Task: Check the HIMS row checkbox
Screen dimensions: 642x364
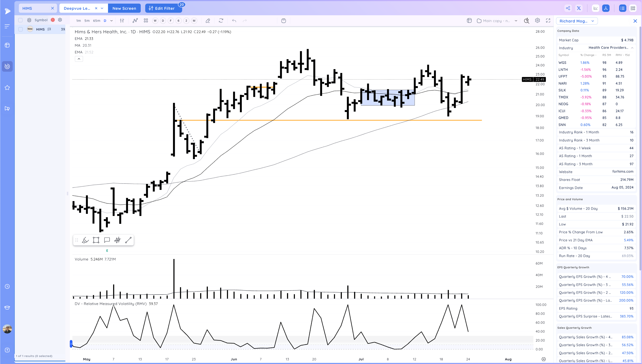Action: 21,29
